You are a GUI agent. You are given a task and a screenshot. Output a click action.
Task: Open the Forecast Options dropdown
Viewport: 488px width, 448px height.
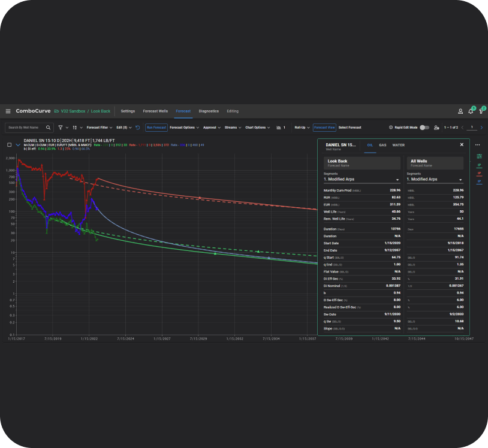[184, 128]
